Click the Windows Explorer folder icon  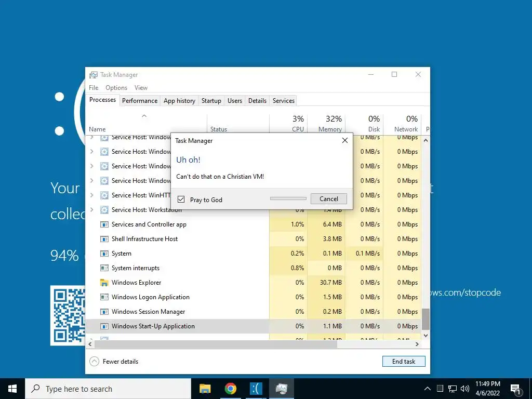pos(104,283)
